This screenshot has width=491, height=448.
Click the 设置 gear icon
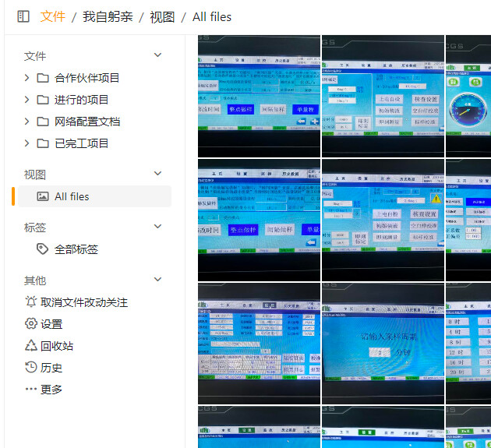click(x=30, y=323)
